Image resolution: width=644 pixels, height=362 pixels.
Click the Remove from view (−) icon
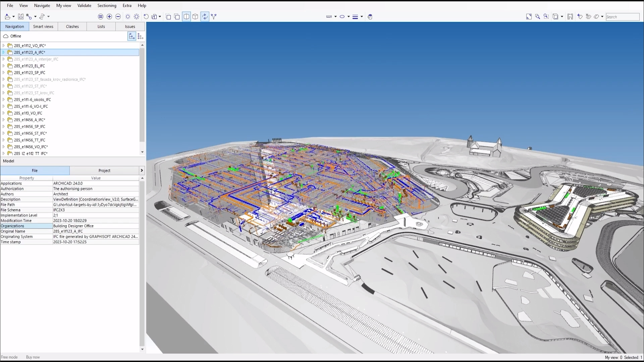pyautogui.click(x=118, y=17)
